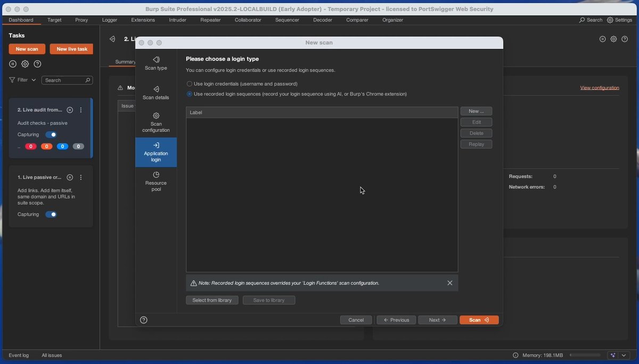Open the Decoder tab
This screenshot has height=364, width=639.
(x=323, y=20)
